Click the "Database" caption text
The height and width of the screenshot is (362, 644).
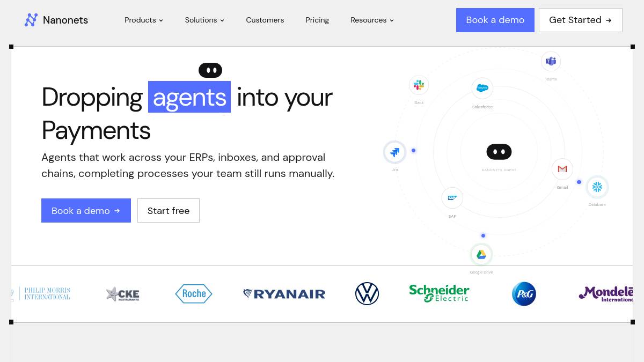(x=597, y=204)
